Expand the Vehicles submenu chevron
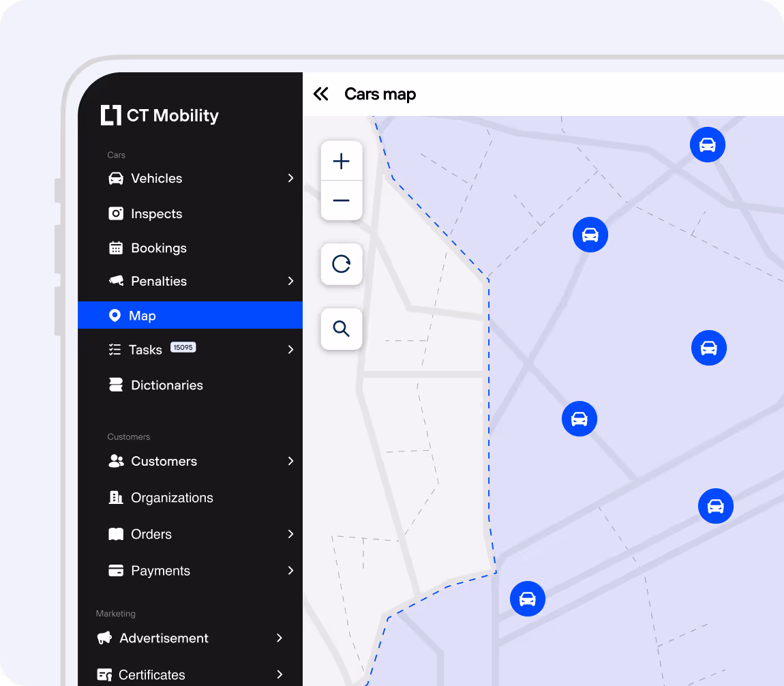 tap(290, 178)
